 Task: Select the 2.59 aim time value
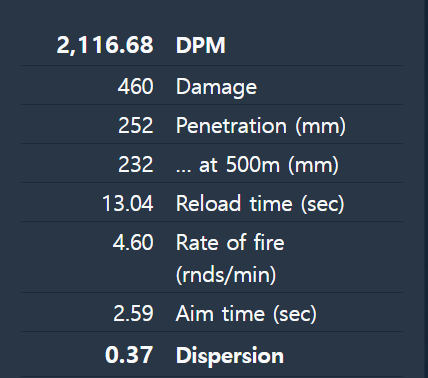click(133, 314)
